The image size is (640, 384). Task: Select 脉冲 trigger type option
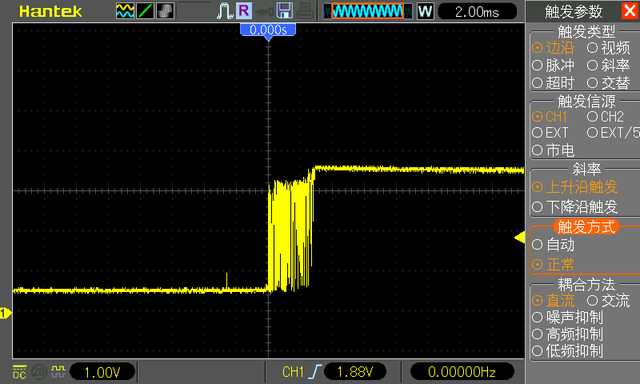point(553,65)
